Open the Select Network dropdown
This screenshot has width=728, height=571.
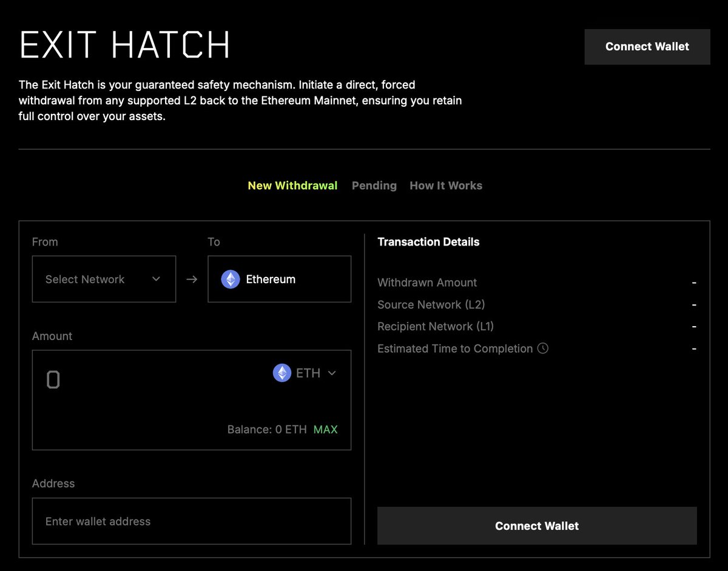[x=104, y=279]
